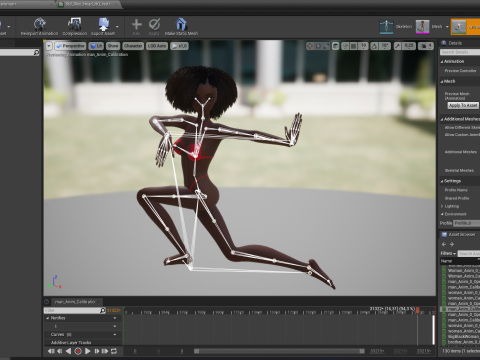Select the brother_Anim asset row
Viewport: 480px width, 360px height.
(x=461, y=342)
